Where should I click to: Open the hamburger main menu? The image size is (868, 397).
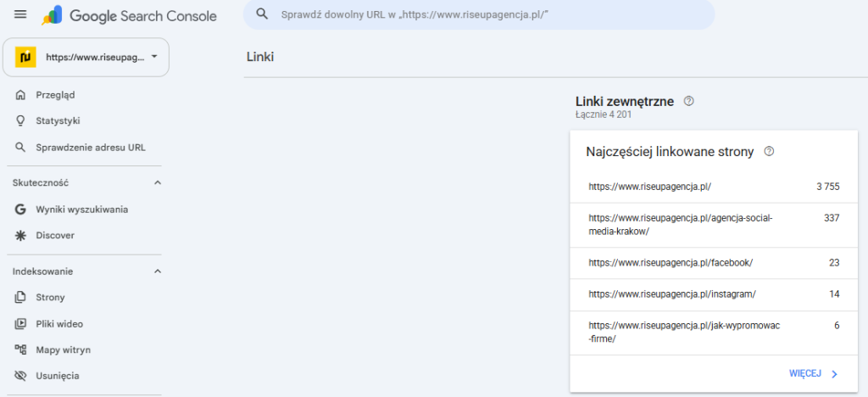click(x=20, y=15)
